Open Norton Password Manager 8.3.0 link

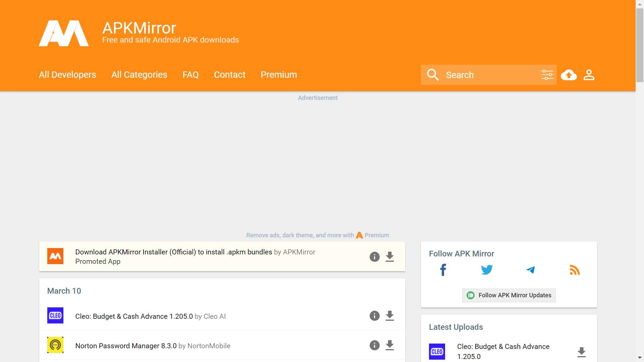(x=126, y=346)
